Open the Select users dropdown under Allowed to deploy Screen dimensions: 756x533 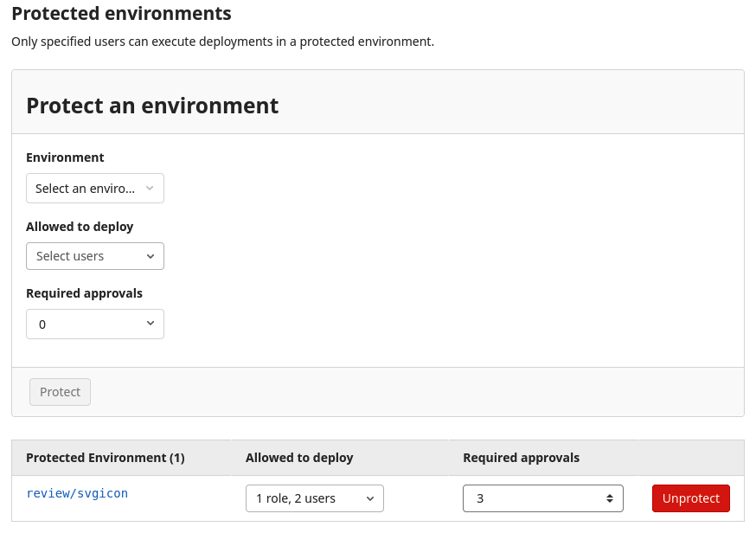(95, 256)
